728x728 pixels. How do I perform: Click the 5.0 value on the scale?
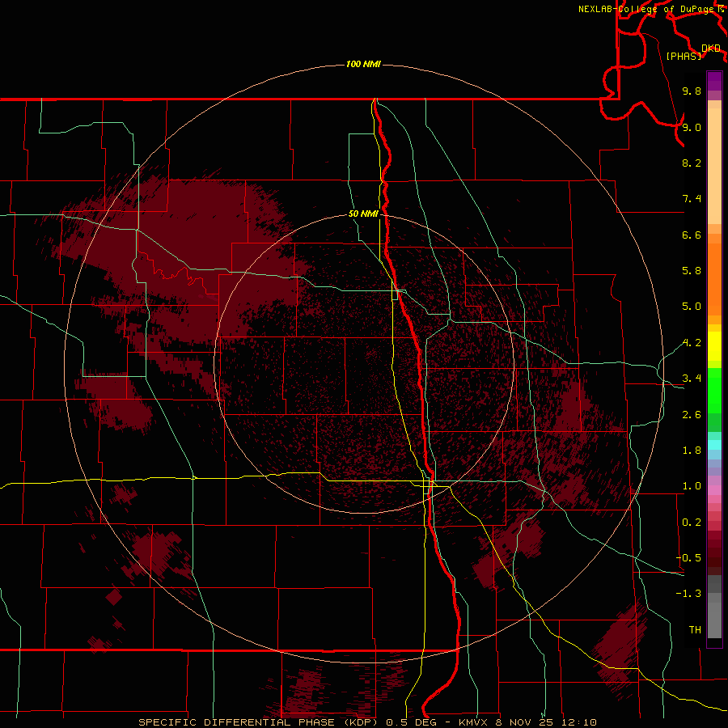(692, 307)
